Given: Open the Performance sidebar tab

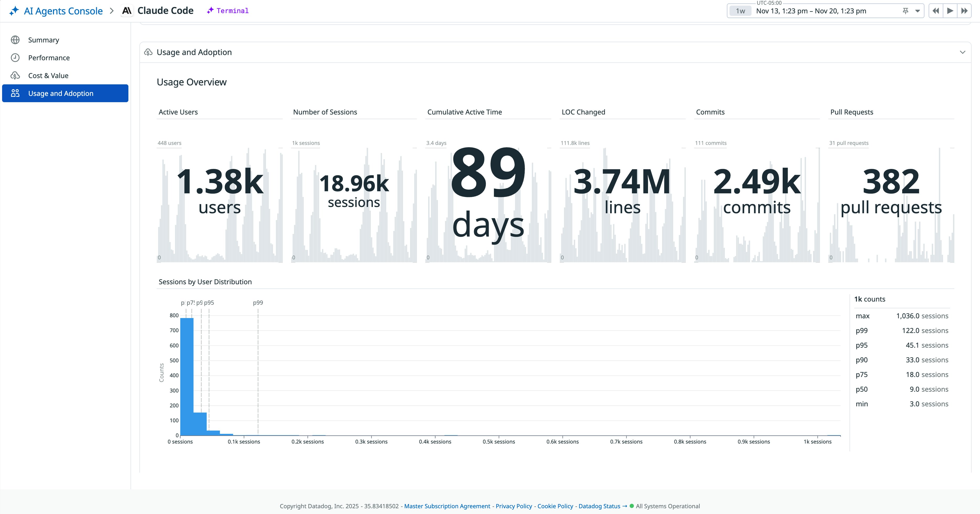Looking at the screenshot, I should click(49, 58).
